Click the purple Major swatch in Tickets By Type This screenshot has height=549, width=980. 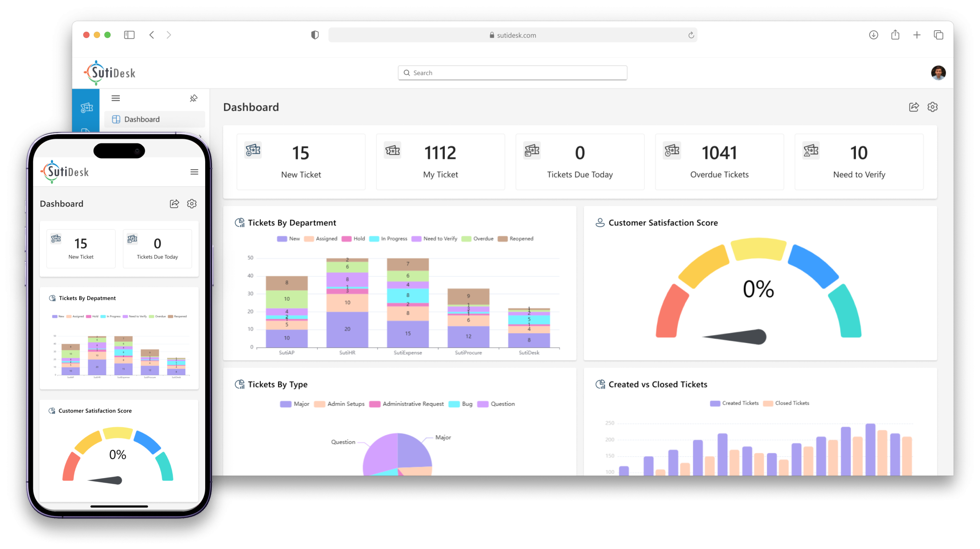[x=285, y=404]
